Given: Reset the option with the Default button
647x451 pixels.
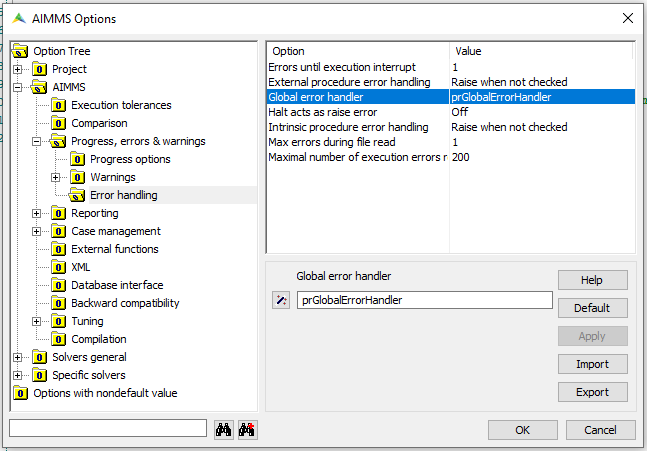Looking at the screenshot, I should (593, 308).
